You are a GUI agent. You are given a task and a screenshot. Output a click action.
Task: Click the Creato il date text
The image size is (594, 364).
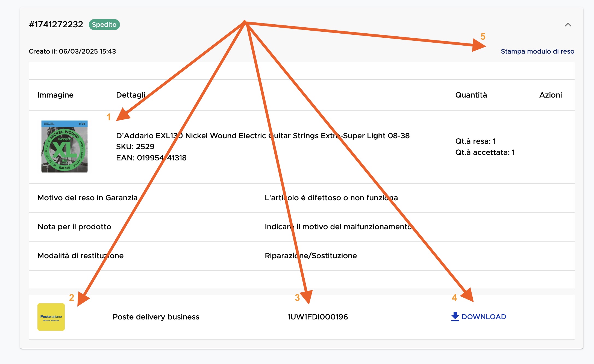pyautogui.click(x=72, y=51)
